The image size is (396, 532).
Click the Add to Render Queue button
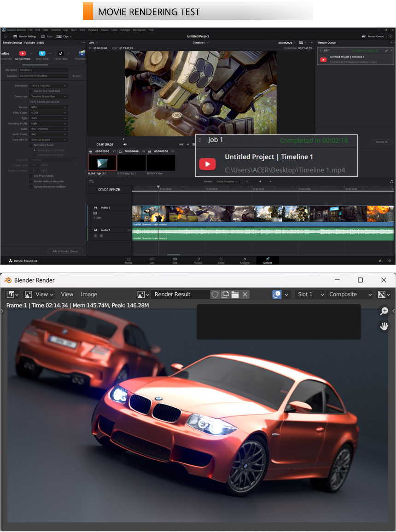(x=65, y=251)
